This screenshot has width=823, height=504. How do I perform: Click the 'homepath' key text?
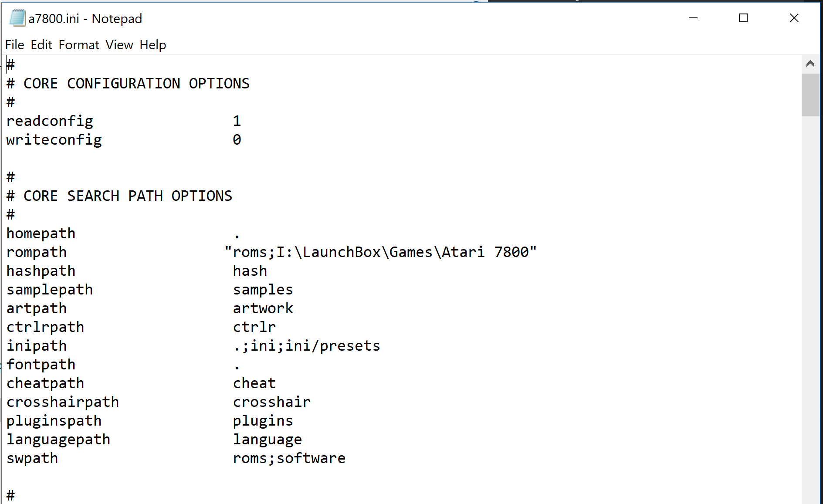[x=41, y=233]
